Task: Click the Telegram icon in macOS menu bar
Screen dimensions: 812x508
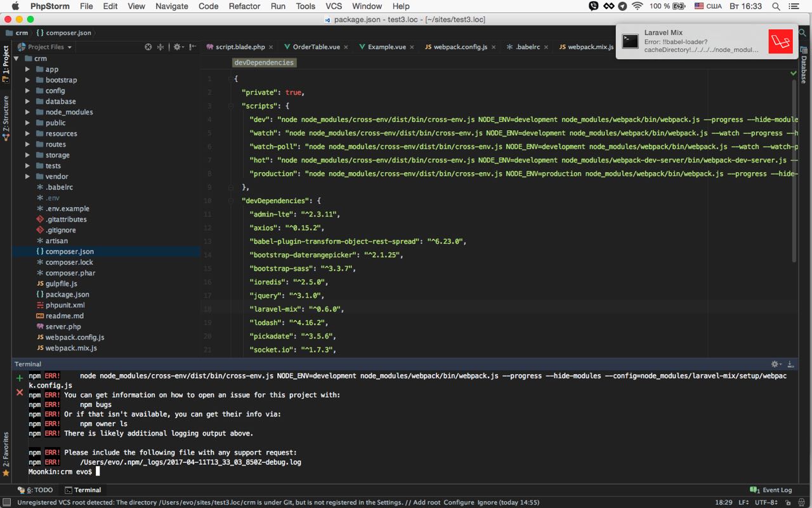Action: click(622, 6)
